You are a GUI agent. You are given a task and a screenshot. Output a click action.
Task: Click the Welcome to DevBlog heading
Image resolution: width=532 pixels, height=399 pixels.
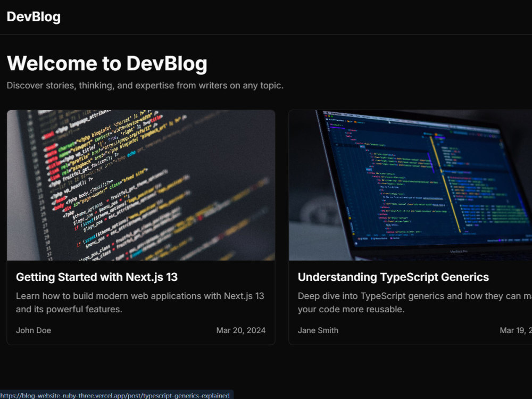107,63
